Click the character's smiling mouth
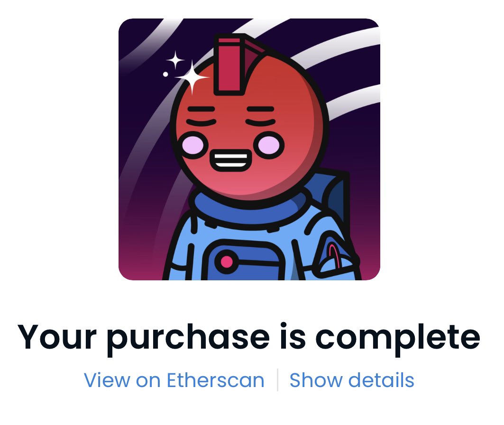Viewport: 504px width, 425px height. (x=230, y=161)
